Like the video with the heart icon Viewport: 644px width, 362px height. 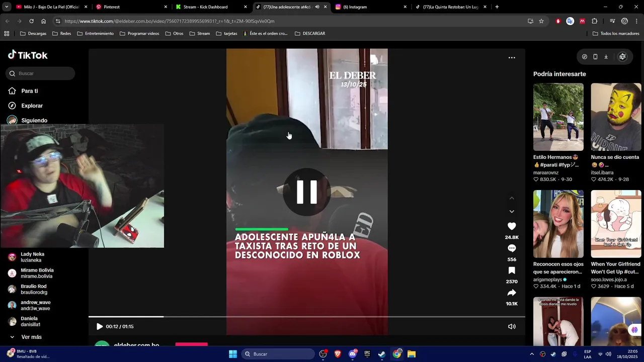(x=512, y=226)
